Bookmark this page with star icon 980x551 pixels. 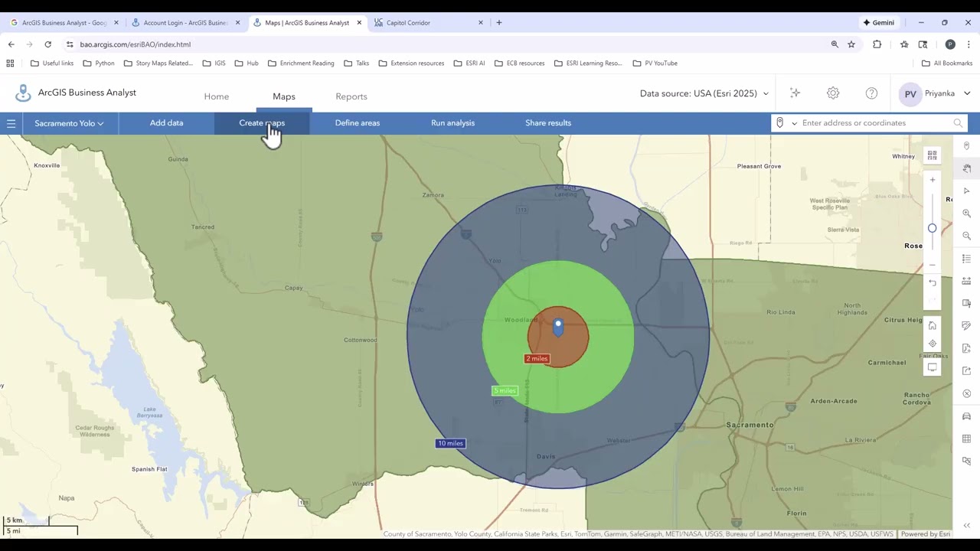coord(851,44)
